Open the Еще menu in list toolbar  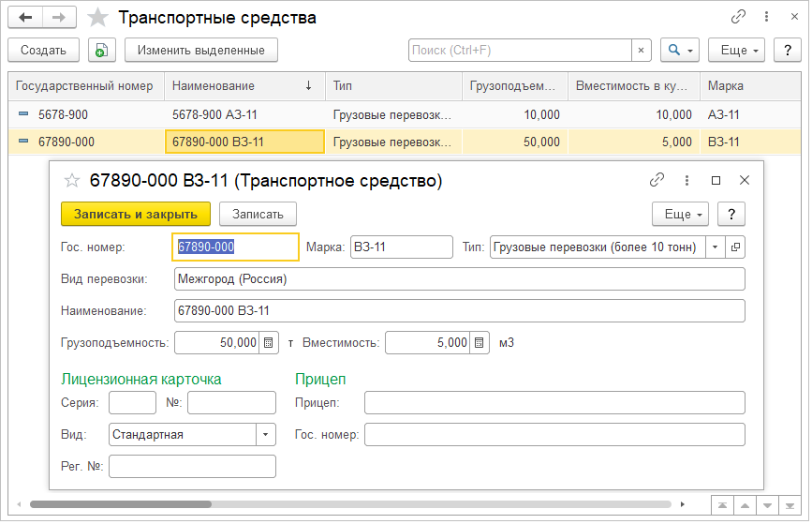pyautogui.click(x=737, y=50)
